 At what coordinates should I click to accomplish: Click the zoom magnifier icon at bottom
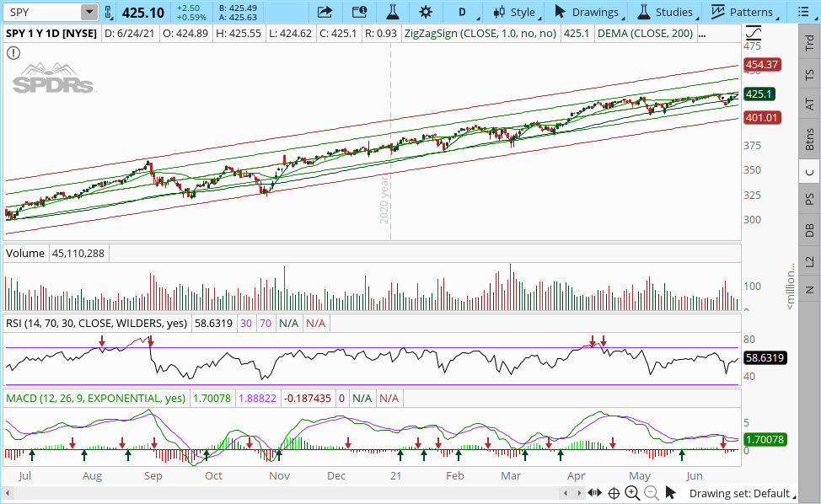point(631,493)
